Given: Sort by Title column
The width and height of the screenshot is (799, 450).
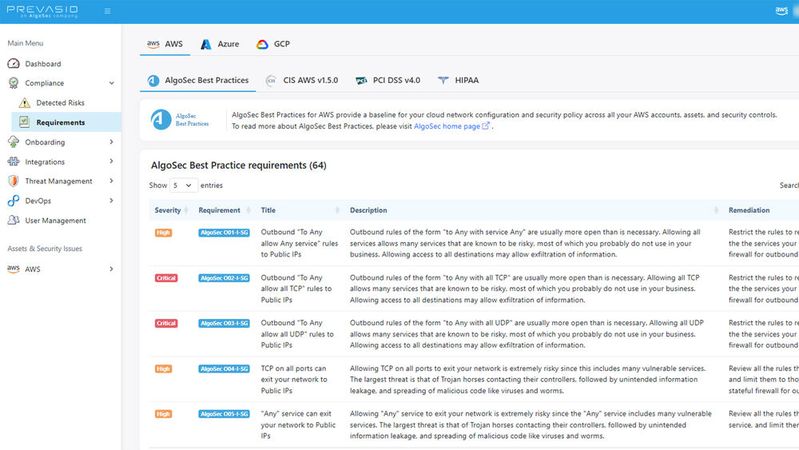Looking at the screenshot, I should (300, 210).
